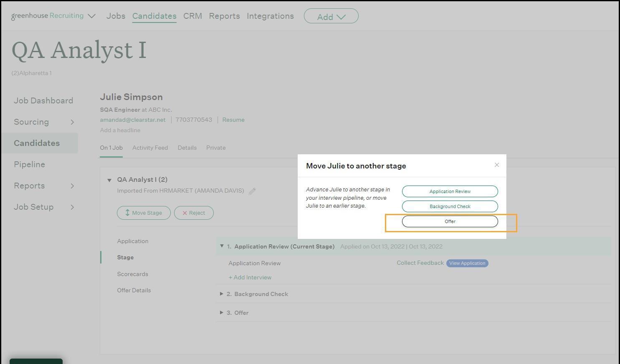Switch to Private tab
Screen dimensions: 620x364
point(216,148)
